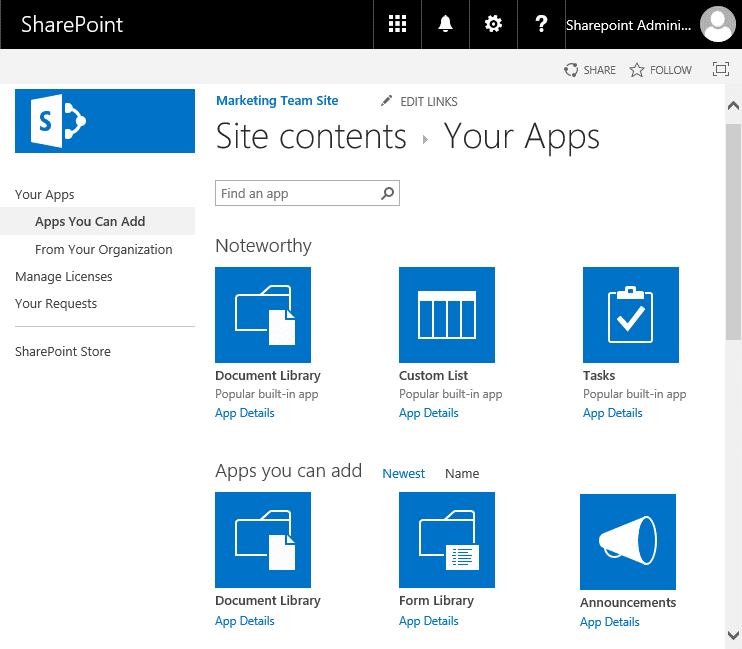Click the Tasks title text
742x649 pixels.
(599, 375)
